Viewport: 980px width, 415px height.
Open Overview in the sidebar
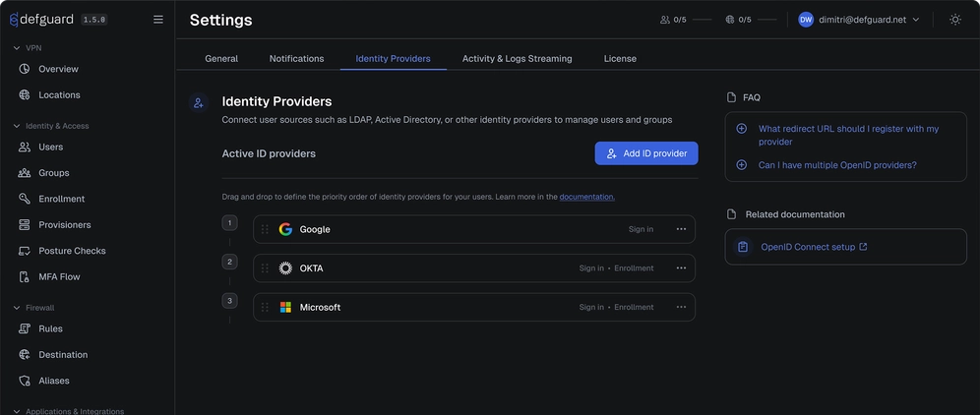point(58,69)
